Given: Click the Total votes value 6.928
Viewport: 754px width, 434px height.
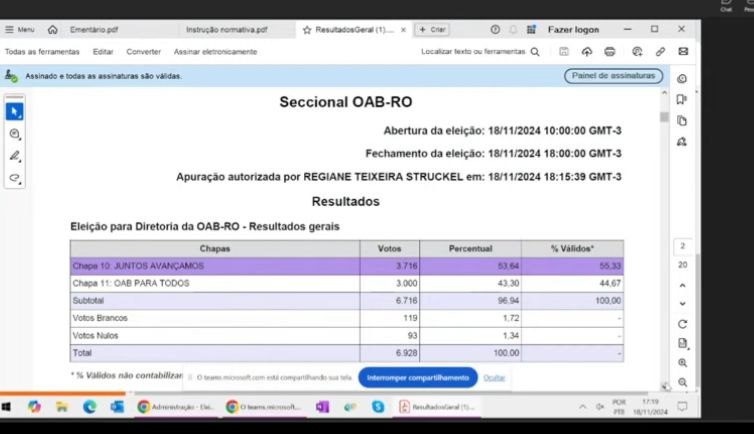Looking at the screenshot, I should click(406, 353).
